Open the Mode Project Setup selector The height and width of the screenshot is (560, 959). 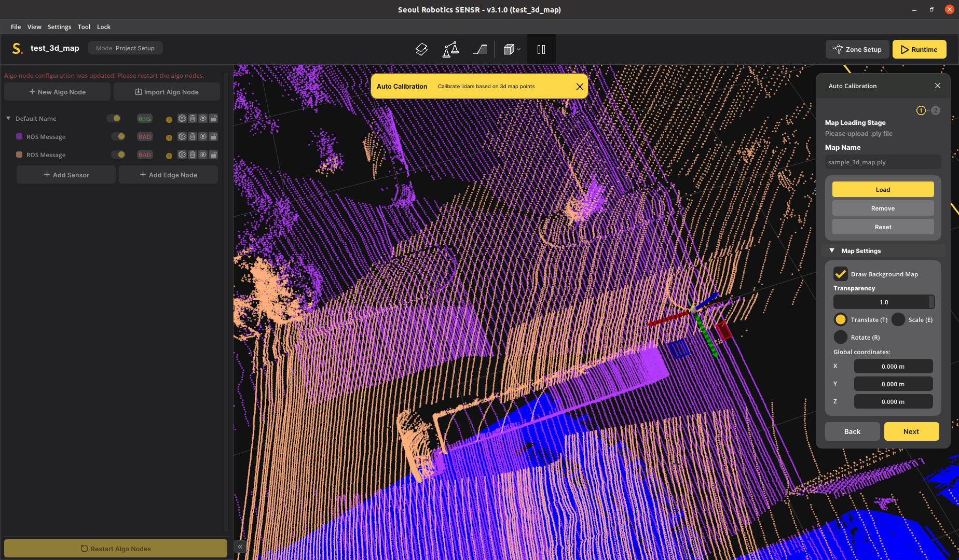click(x=125, y=48)
